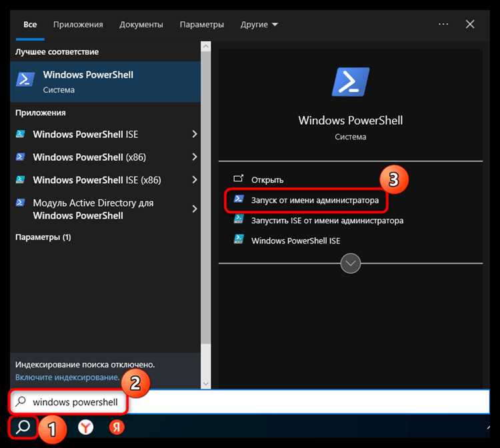Click the Active Directory module result icon
500x448 pixels.
tap(21, 203)
